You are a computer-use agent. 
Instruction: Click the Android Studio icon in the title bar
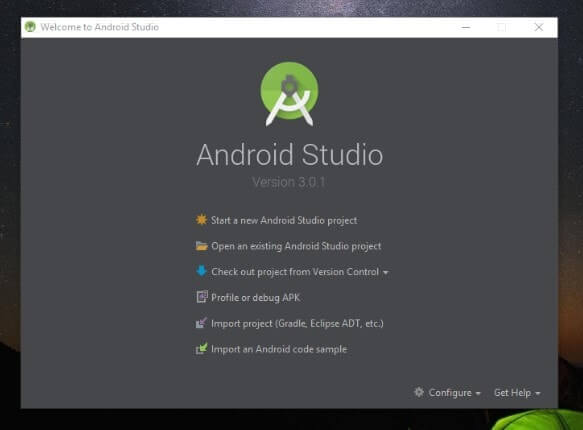[x=30, y=27]
